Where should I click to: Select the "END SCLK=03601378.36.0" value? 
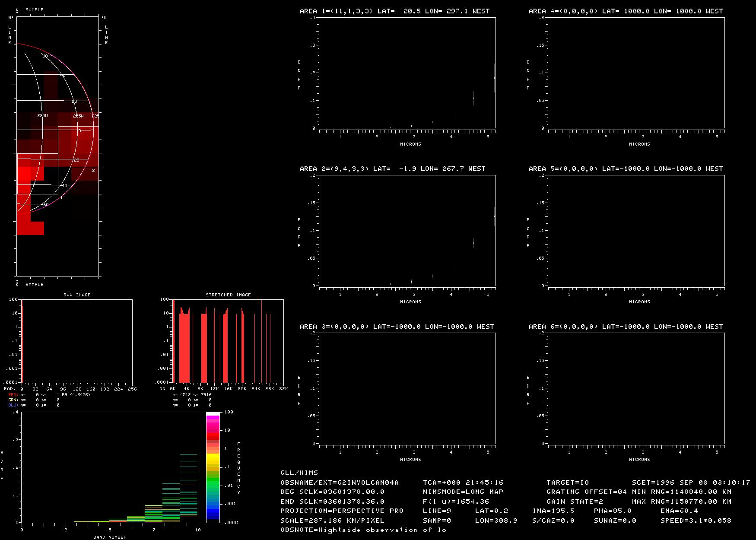pos(332,502)
